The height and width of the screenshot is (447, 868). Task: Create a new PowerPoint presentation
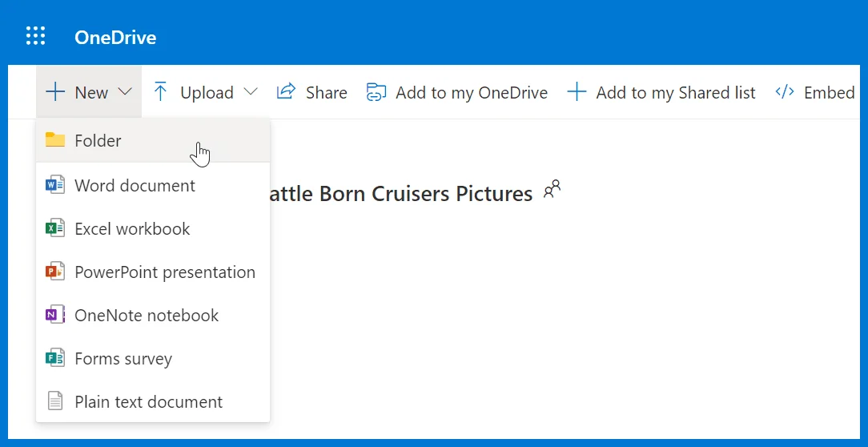coord(153,272)
